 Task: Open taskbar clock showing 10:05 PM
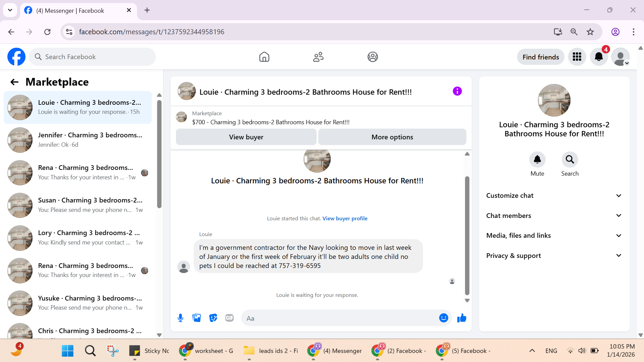pos(622,351)
